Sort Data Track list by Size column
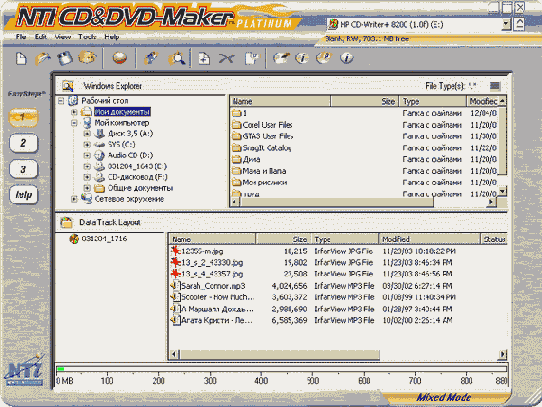The width and height of the screenshot is (542, 407). coord(283,239)
